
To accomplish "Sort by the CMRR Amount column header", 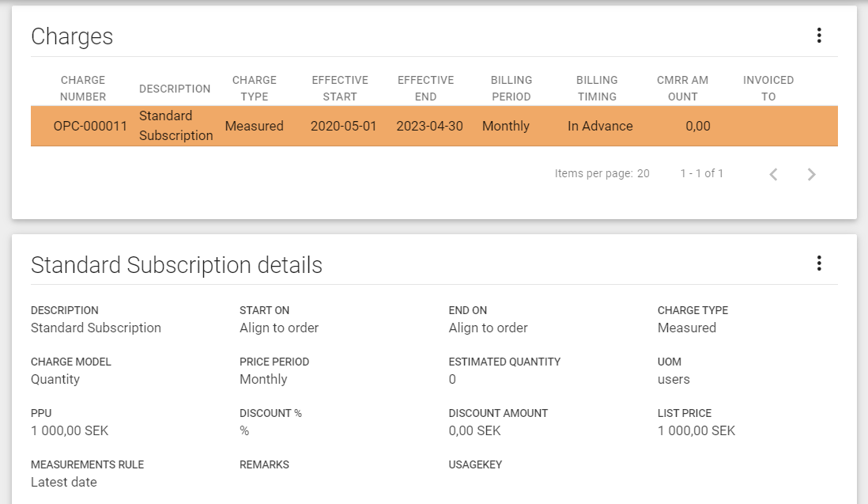I will coord(682,88).
